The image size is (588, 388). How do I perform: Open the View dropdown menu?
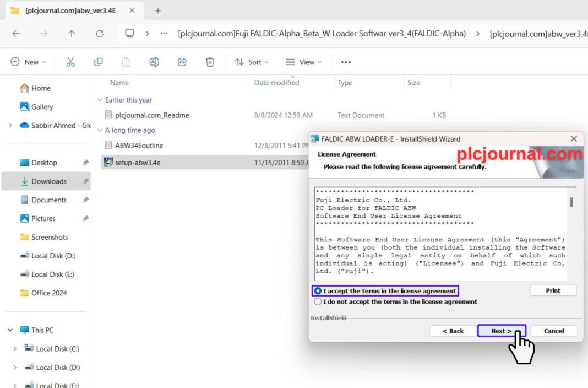(x=304, y=62)
